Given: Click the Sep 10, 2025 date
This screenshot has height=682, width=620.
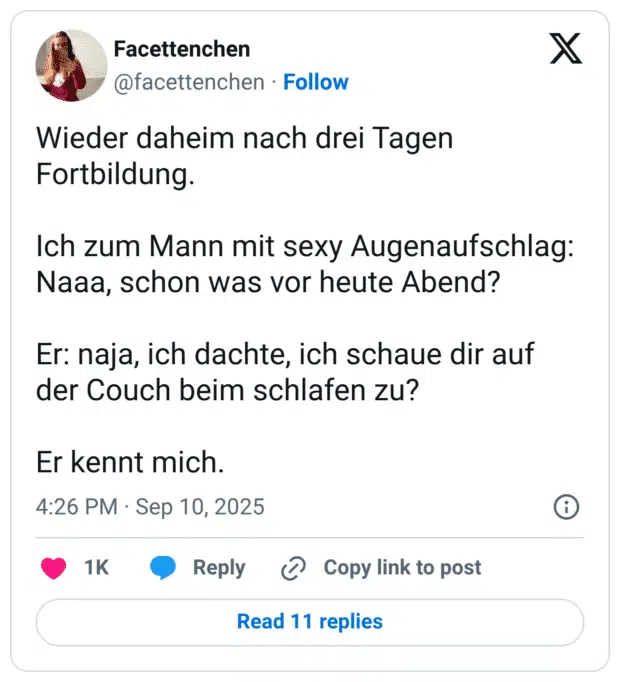Looking at the screenshot, I should [200, 507].
